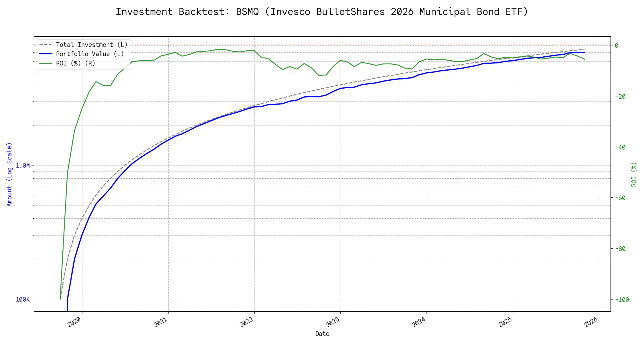Image resolution: width=644 pixels, height=343 pixels.
Task: Click the ROI (%) legend entry
Action: (76, 63)
